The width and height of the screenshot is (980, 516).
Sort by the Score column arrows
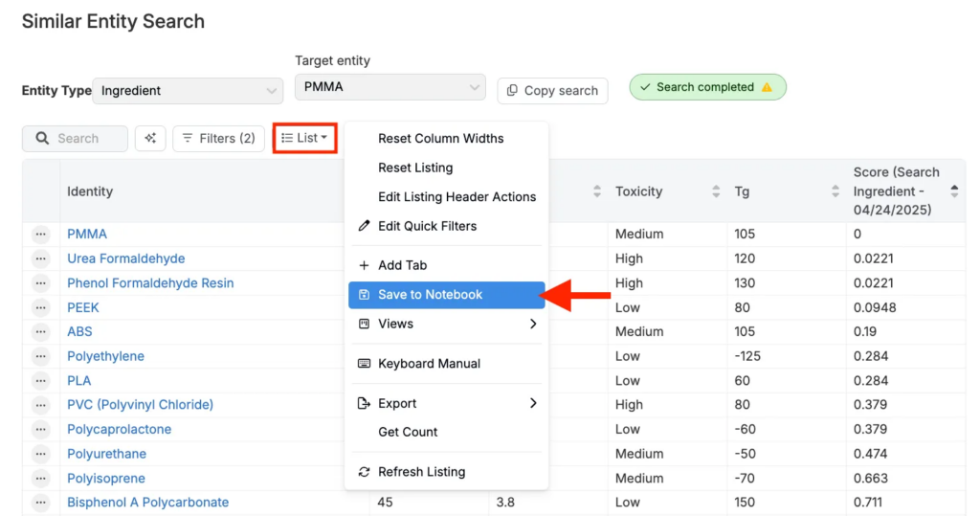[954, 191]
